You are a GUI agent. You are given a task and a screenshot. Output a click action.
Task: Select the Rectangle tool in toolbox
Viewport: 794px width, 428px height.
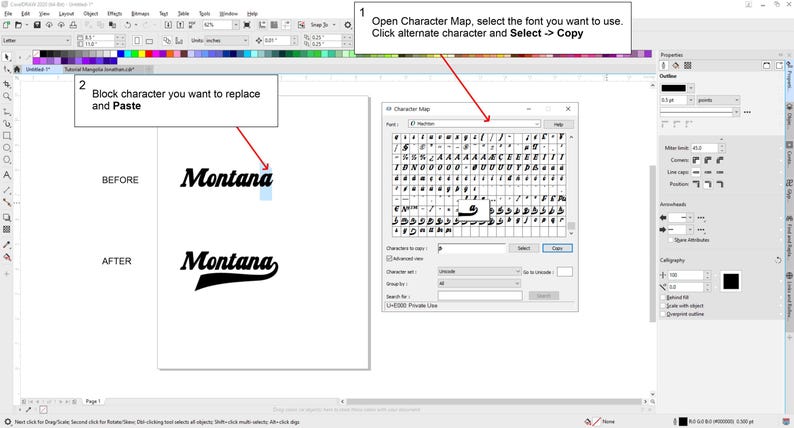[x=7, y=136]
